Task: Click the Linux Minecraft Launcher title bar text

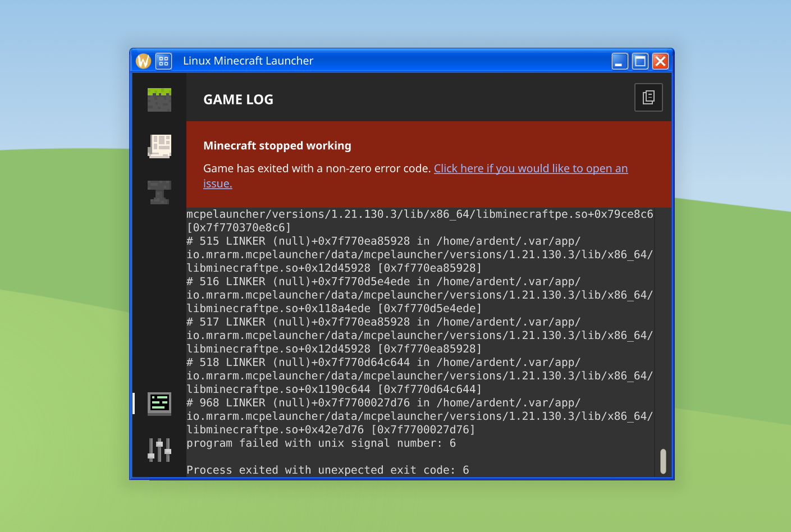Action: click(248, 61)
